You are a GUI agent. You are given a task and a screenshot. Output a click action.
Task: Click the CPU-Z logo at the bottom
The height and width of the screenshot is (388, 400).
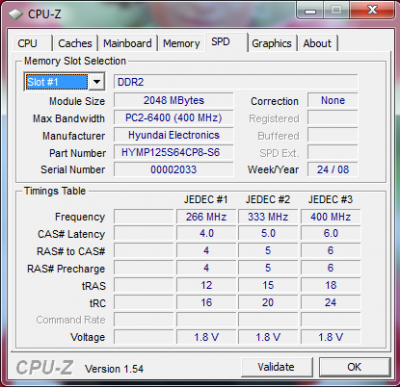44,368
